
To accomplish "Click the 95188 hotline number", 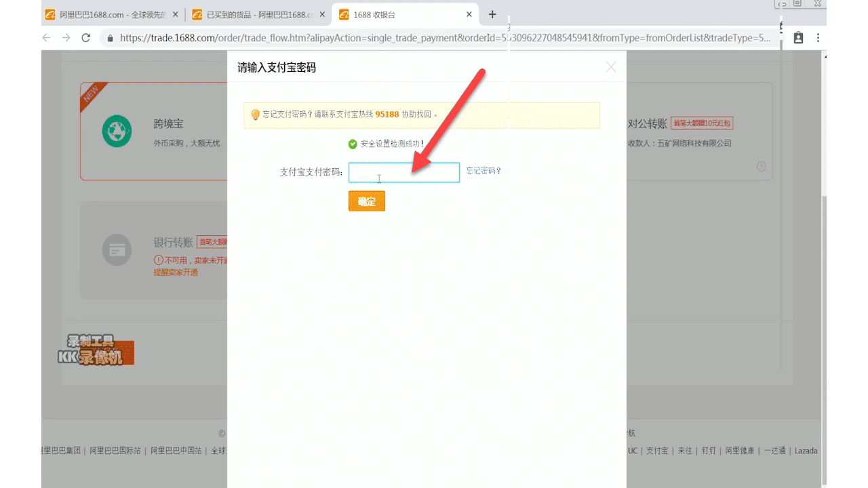I will pyautogui.click(x=387, y=115).
